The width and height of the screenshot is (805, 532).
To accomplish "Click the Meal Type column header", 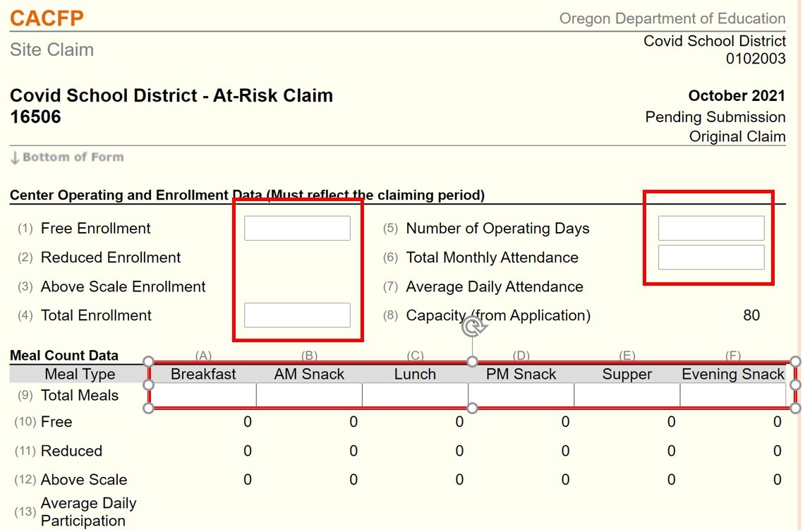I will [81, 374].
